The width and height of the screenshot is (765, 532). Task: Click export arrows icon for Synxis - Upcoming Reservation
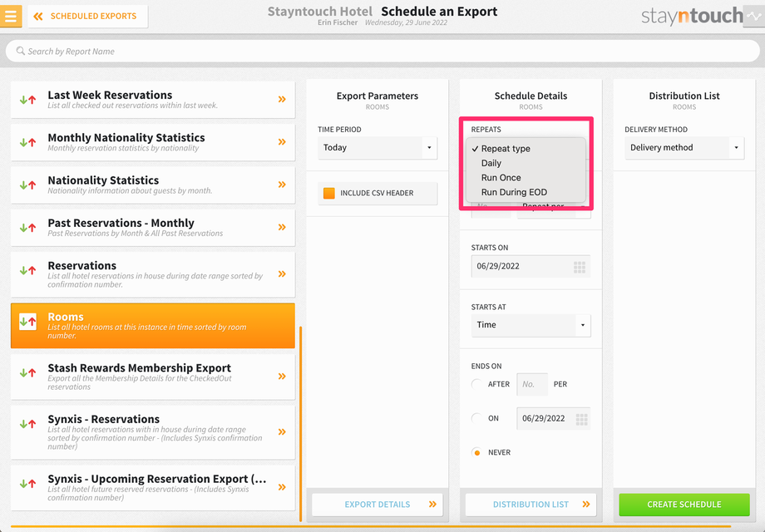[x=27, y=484]
